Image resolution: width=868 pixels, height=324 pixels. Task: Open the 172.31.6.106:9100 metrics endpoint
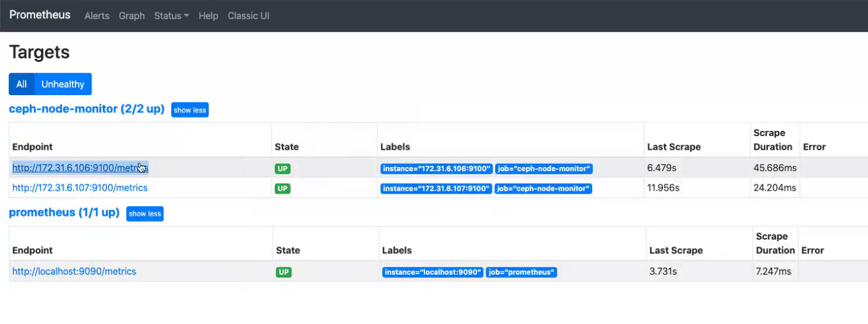(80, 168)
